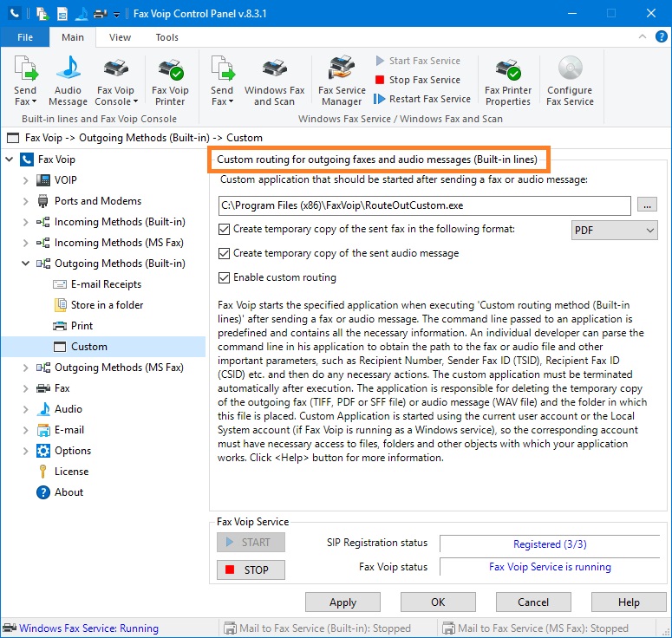
Task: Open the quick access toolbar dropdown arrow
Action: 116,15
